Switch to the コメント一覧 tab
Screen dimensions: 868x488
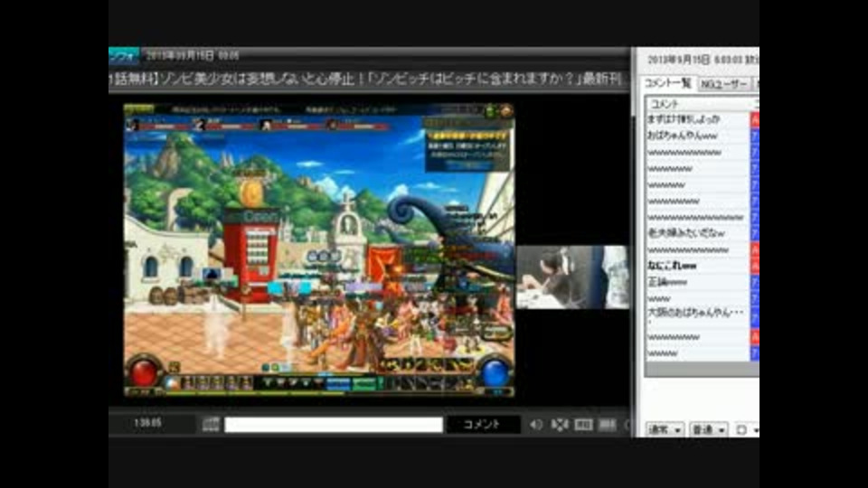point(668,83)
